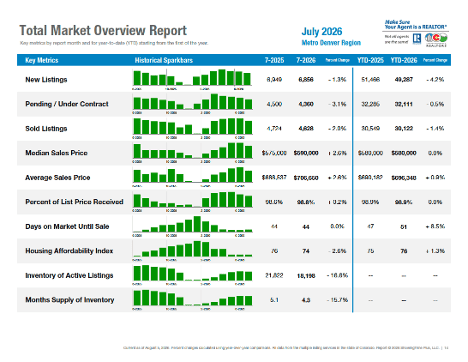Click the Metro Denver Region subtitle

coord(331,43)
